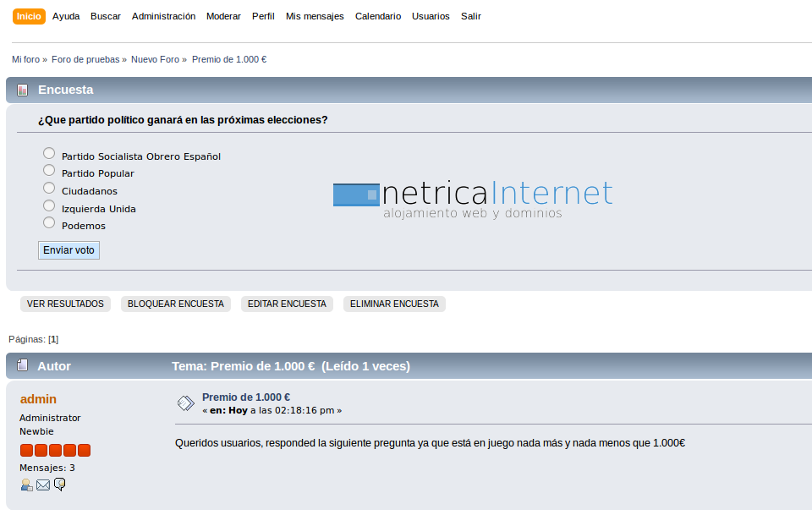Click the Ver resultados button

65,304
